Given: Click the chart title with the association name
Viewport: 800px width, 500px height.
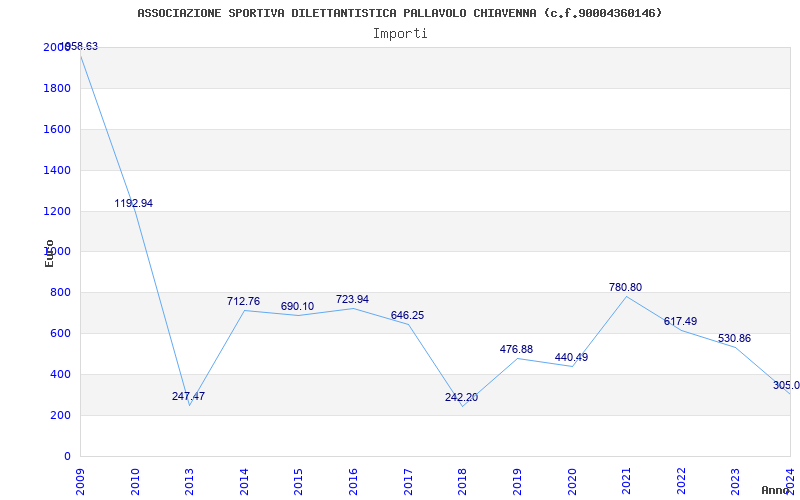Looking at the screenshot, I should [399, 13].
